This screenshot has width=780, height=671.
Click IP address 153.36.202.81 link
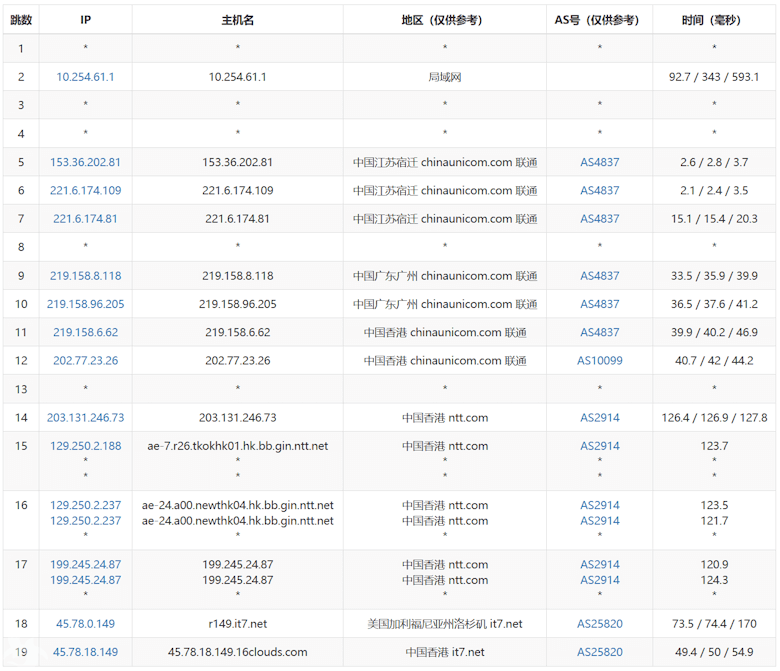tap(85, 162)
